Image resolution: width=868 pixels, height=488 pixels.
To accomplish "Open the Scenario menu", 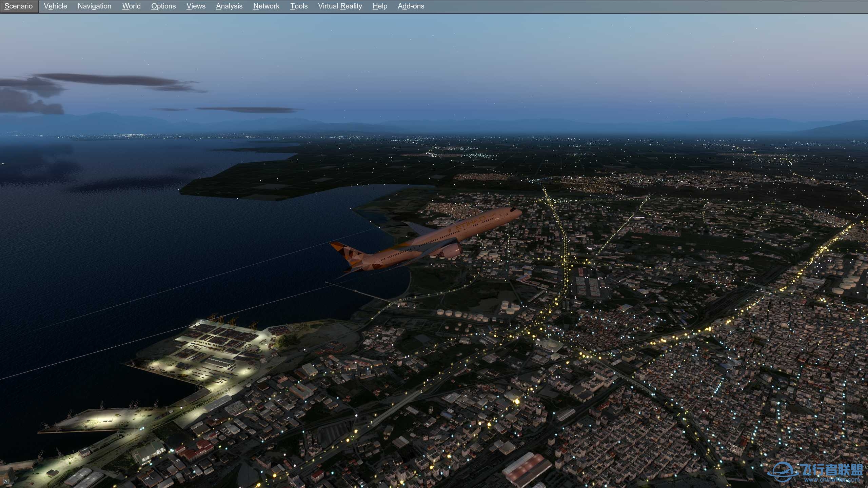I will (19, 6).
